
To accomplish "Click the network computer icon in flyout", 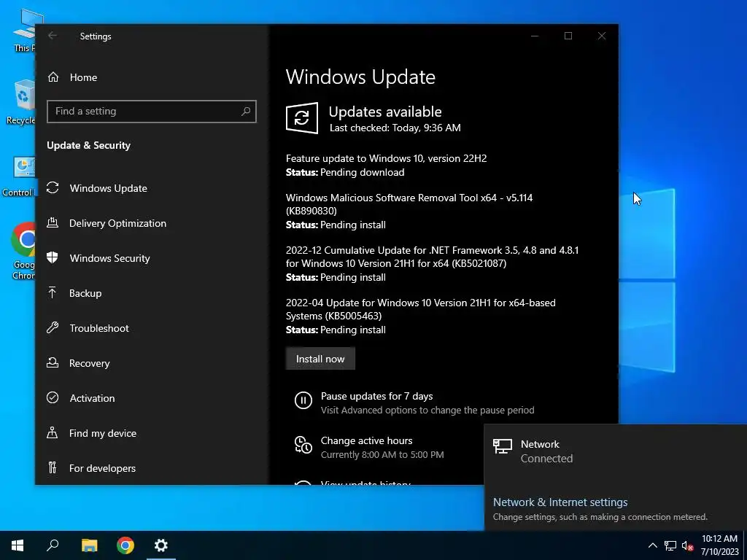I will tap(502, 446).
